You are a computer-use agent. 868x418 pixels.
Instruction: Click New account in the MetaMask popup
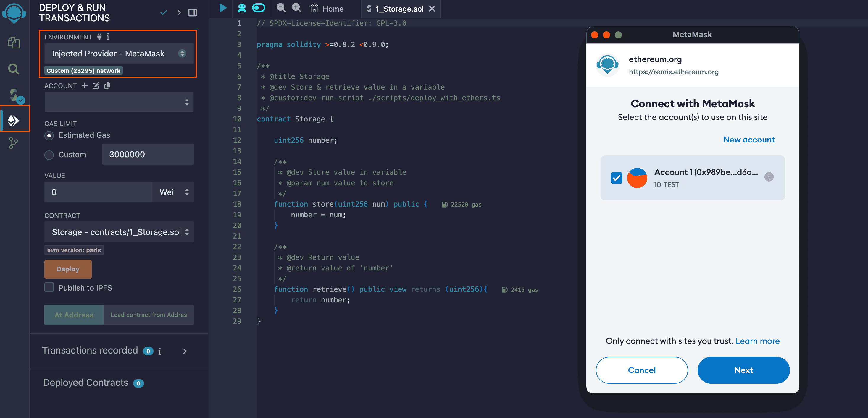coord(749,140)
